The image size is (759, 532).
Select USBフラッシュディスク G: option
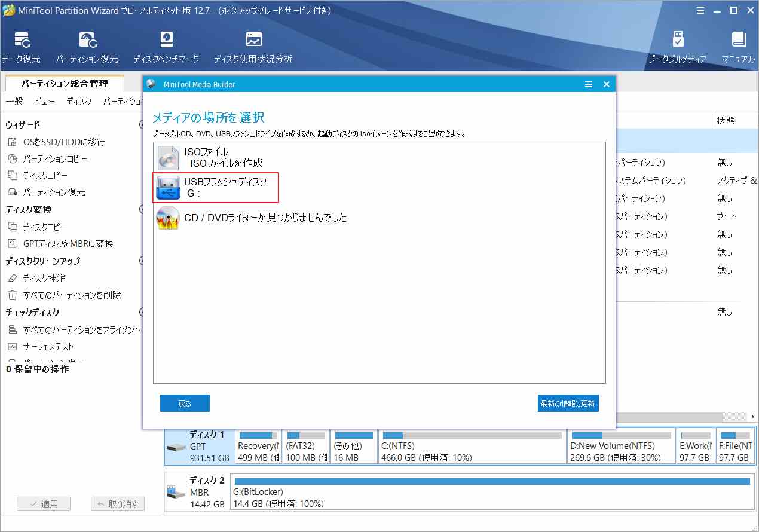coord(216,187)
